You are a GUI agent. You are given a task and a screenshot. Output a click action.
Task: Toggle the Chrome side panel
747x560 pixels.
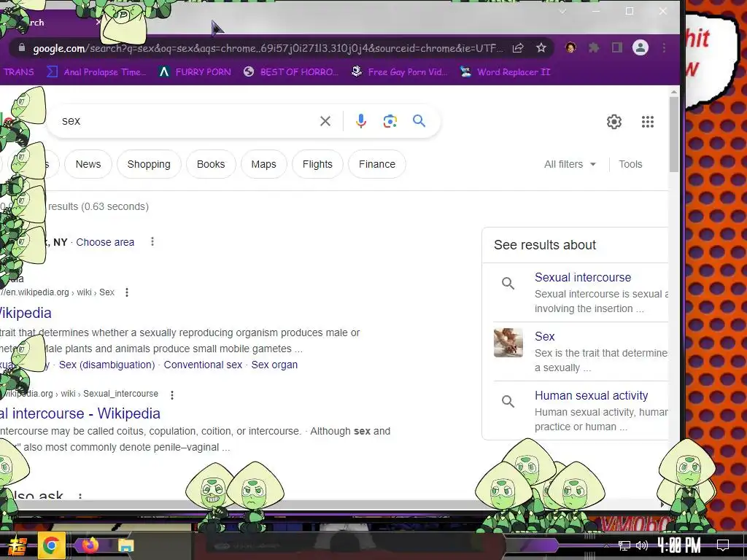coord(617,47)
